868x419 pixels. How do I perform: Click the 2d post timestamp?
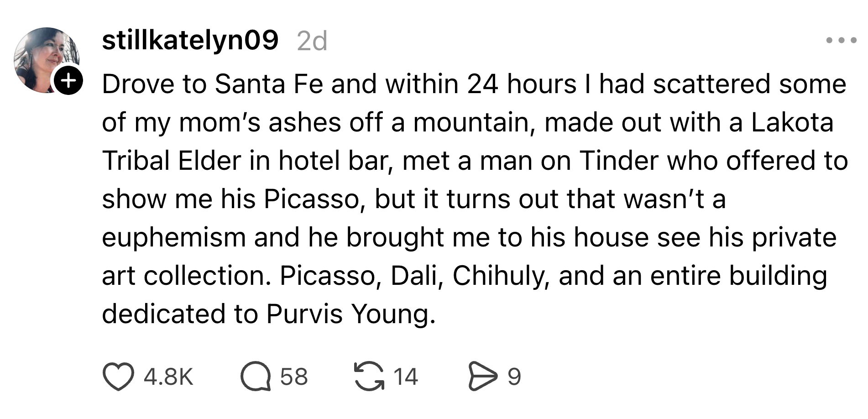point(312,42)
